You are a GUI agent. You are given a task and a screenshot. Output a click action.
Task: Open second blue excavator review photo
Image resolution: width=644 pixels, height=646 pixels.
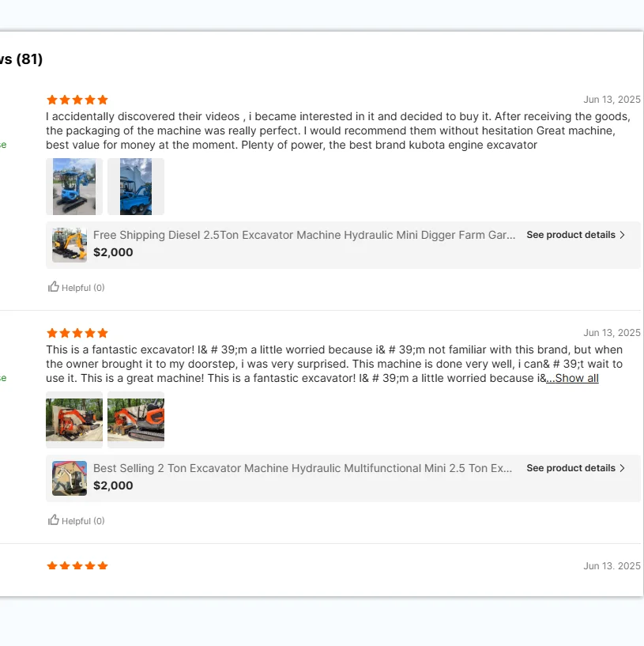[136, 187]
